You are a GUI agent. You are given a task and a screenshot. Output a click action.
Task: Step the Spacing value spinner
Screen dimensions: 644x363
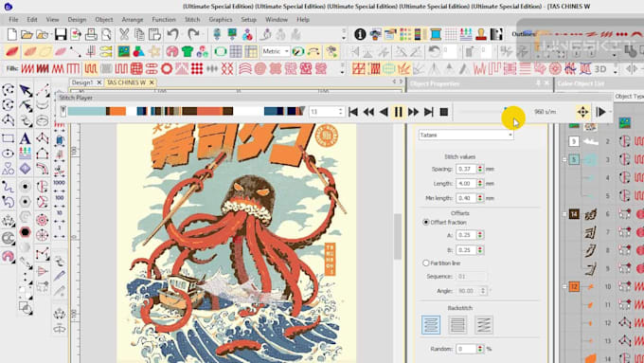click(480, 169)
